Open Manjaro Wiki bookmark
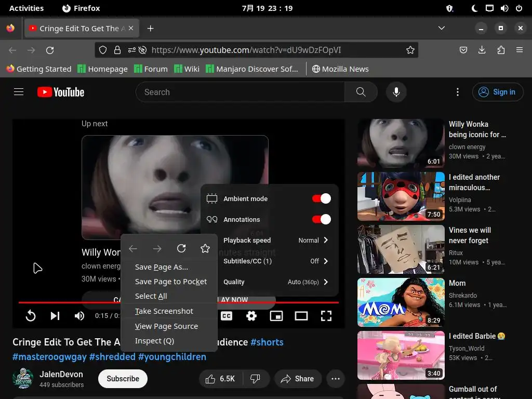Viewport: 532px width, 399px height. [187, 69]
